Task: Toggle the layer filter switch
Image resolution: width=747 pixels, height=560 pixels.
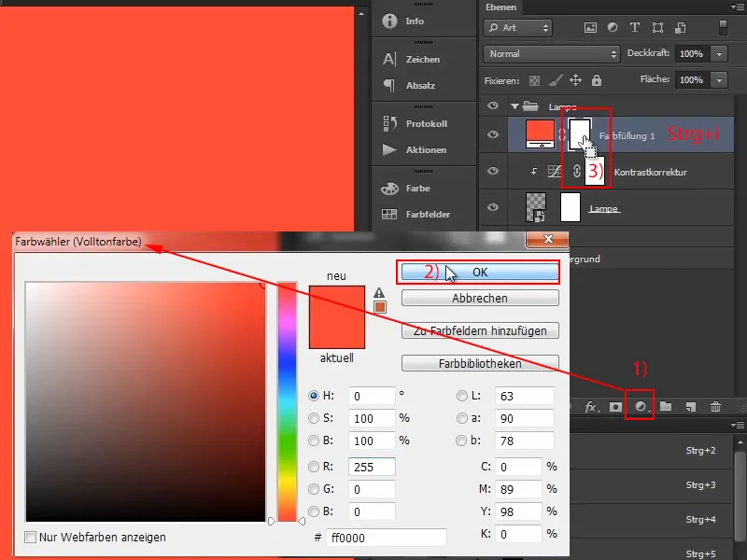Action: (723, 27)
